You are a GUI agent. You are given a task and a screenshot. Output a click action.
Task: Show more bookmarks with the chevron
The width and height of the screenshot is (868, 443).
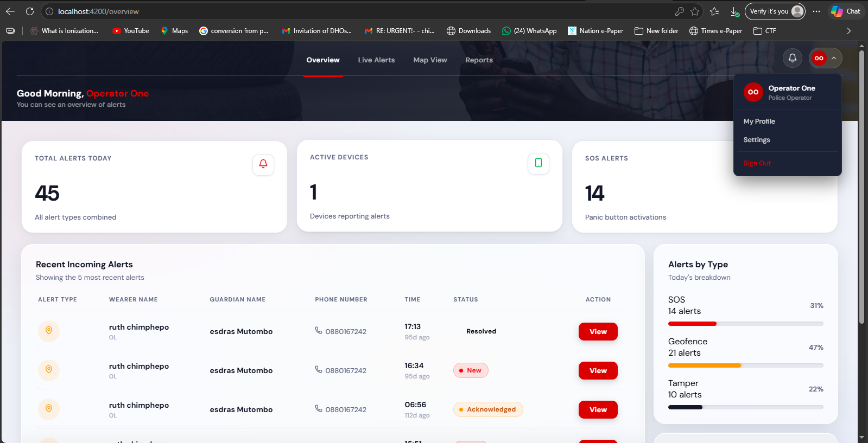(849, 31)
